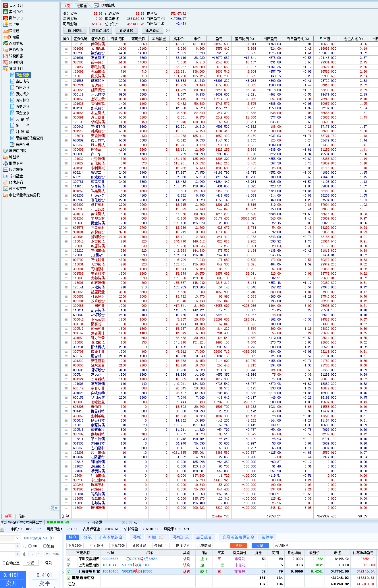Click the 资产全景 star document icon
Viewport: 378px width, 588px height.
(12, 144)
